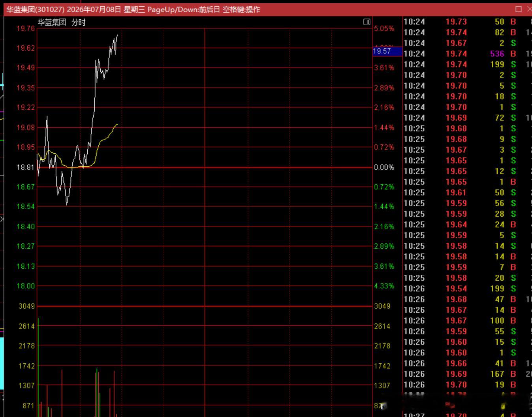Click the tick price 19.73 at 10:24
The width and height of the screenshot is (532, 417).
456,22
